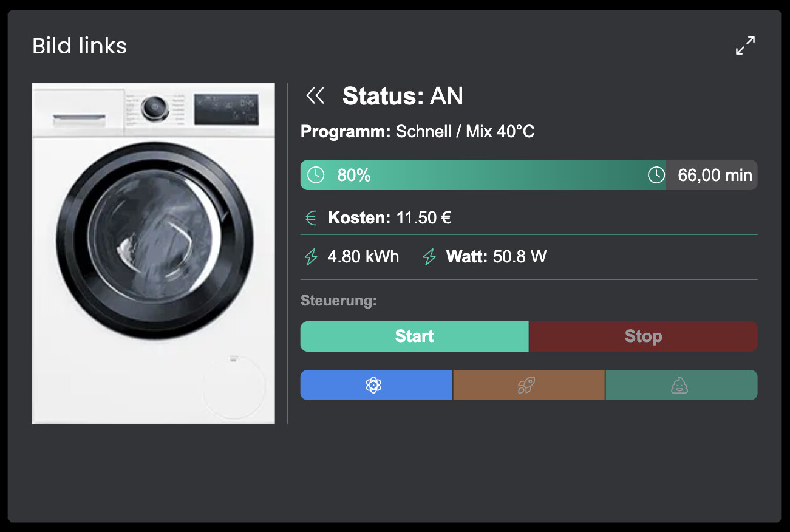
Task: Click the Status: AN heading
Action: [x=403, y=96]
